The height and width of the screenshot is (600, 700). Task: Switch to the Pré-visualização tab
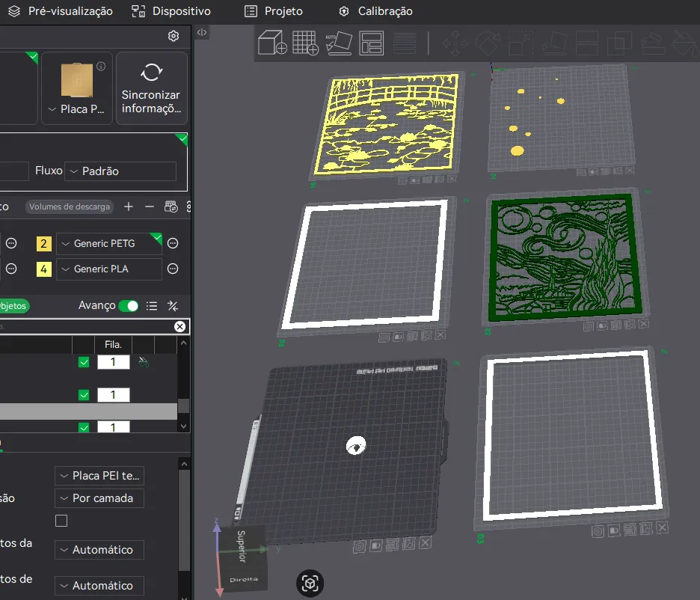tap(61, 11)
